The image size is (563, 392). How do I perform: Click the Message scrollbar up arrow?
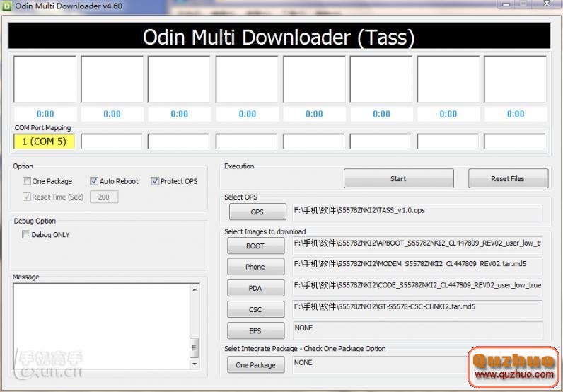click(195, 289)
